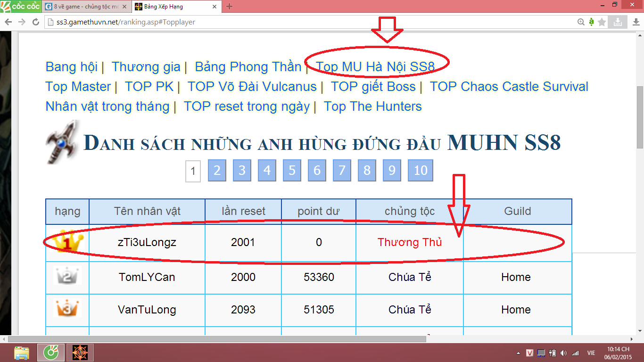Click the Cốc Cốc browser logo button
Screen dimensions: 644x362
click(20, 6)
